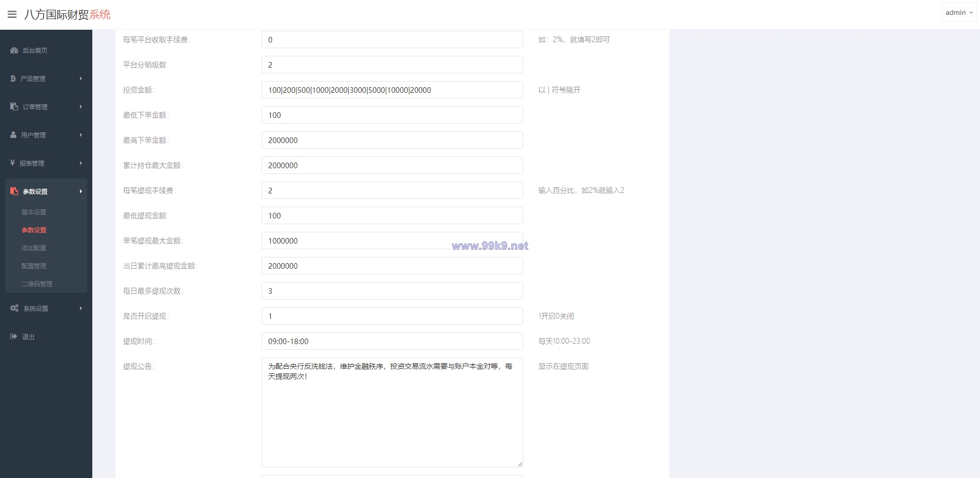Click the 投资金额 input field
Image resolution: width=980 pixels, height=478 pixels.
coord(392,90)
